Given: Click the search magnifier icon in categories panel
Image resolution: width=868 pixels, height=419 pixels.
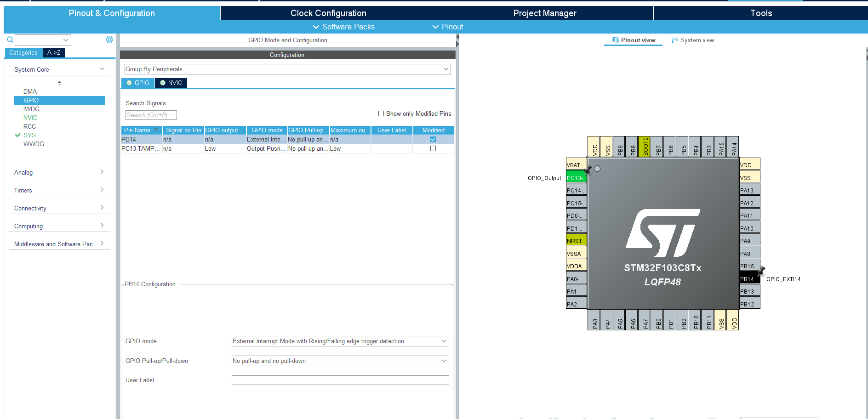Looking at the screenshot, I should (10, 40).
